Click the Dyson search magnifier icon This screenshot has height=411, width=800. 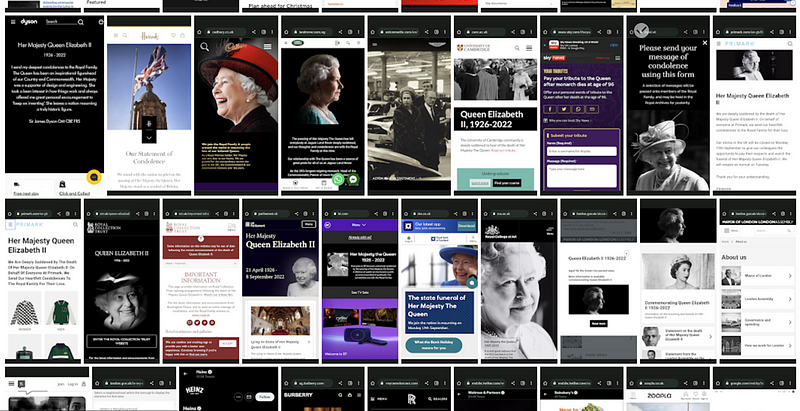(81, 22)
